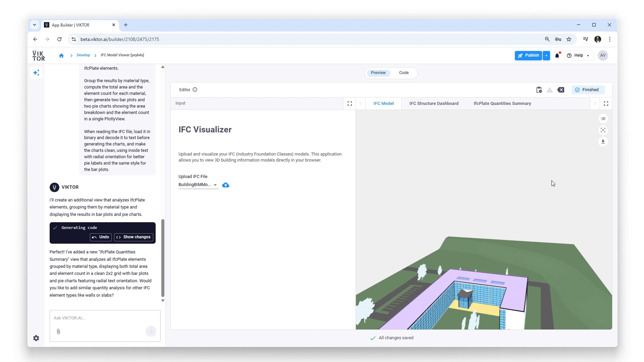Open the BuildingBIMMo file dropdown
The width and height of the screenshot is (644, 362).
point(198,185)
